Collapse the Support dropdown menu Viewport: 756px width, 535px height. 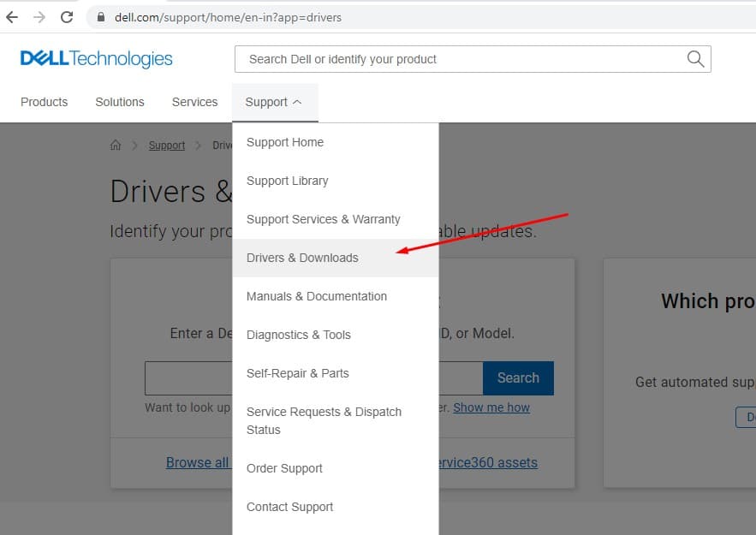(x=273, y=102)
